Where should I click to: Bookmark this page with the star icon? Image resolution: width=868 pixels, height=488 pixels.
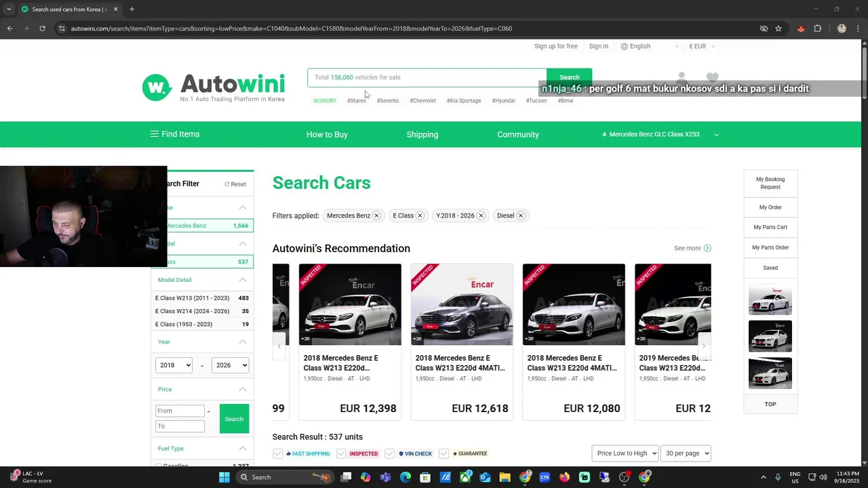(x=778, y=28)
